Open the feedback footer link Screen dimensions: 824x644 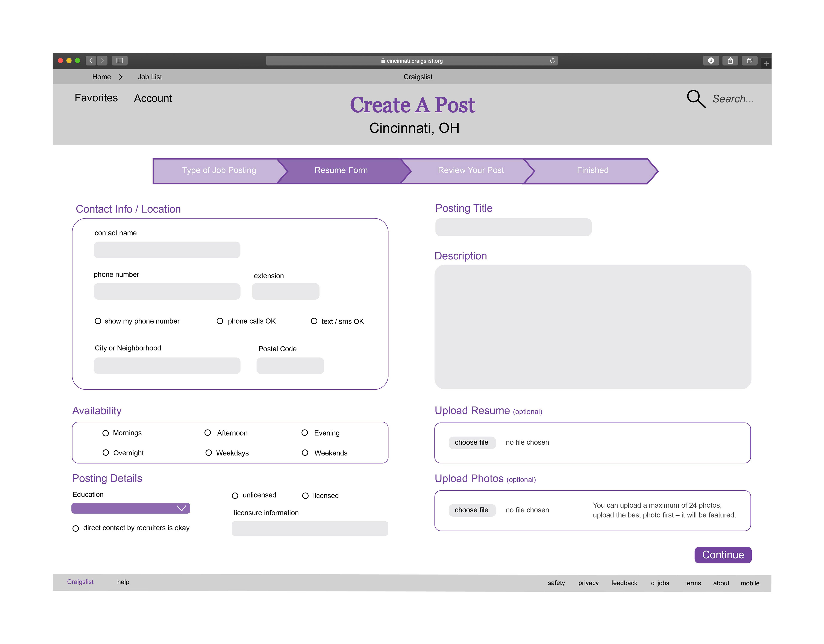coord(624,583)
